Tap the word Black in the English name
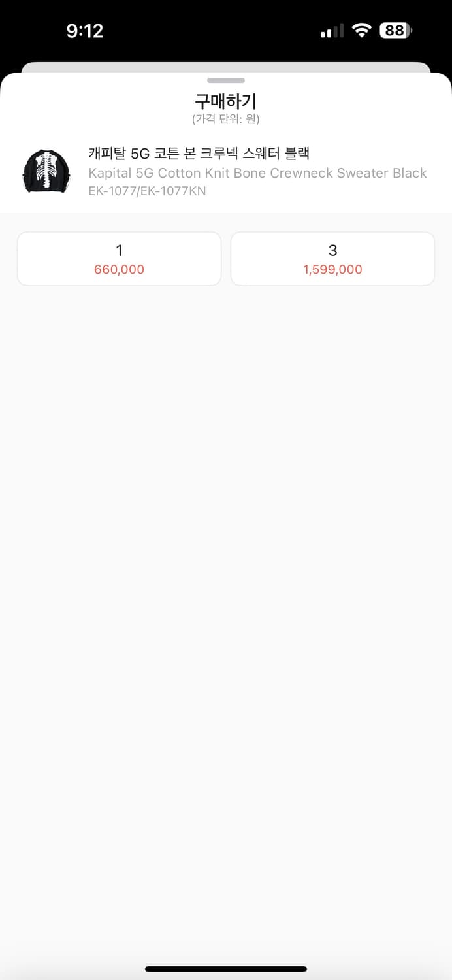The width and height of the screenshot is (452, 980). click(x=410, y=173)
